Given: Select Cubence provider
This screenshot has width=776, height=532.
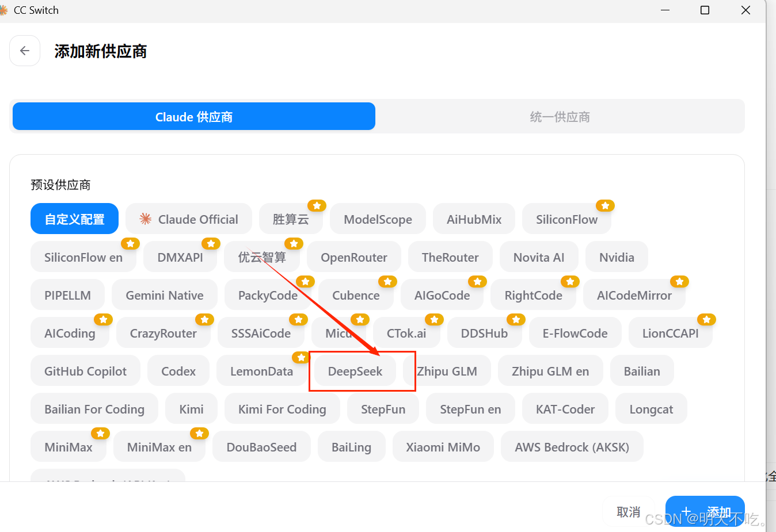Looking at the screenshot, I should click(356, 295).
